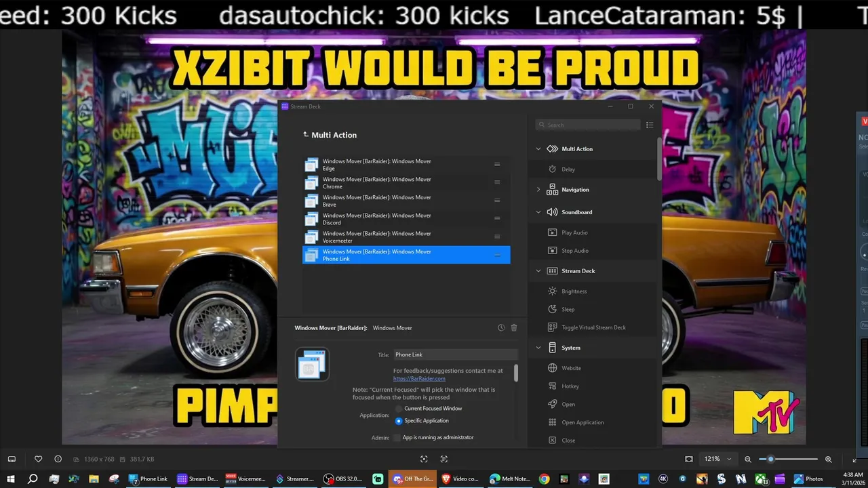Toggle the filmstrip icon in Photos
The image size is (868, 488).
12,459
